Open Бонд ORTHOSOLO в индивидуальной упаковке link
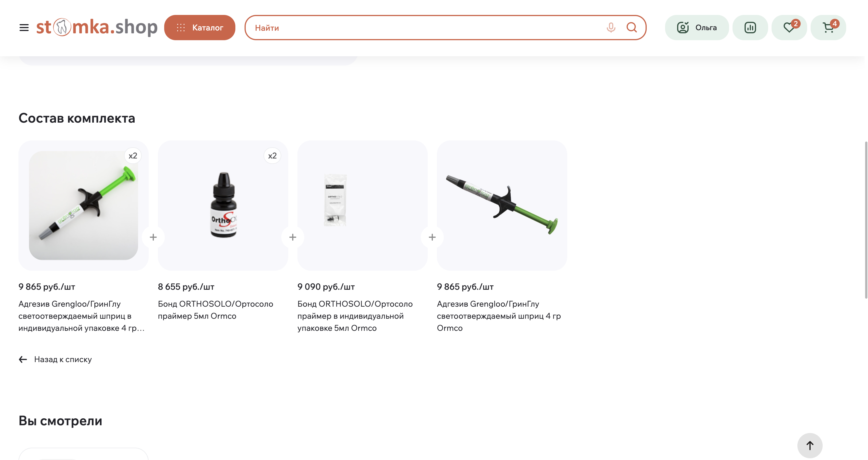This screenshot has height=460, width=868. click(x=355, y=316)
